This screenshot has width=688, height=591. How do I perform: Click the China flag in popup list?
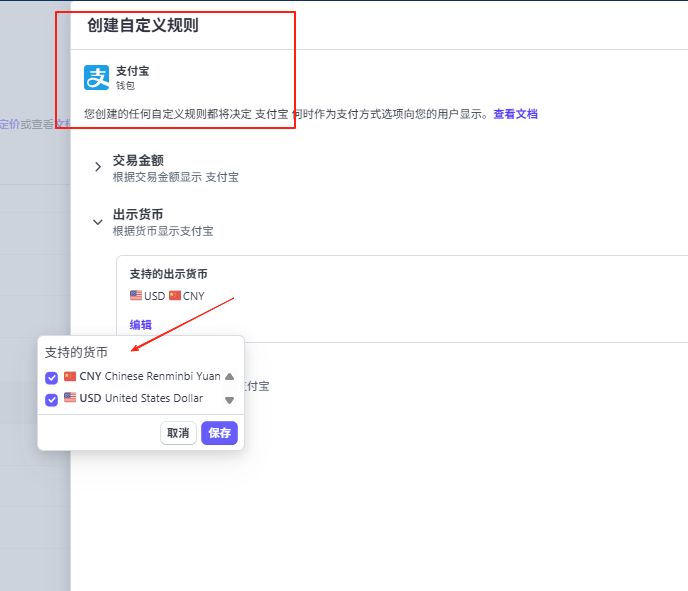pos(70,376)
